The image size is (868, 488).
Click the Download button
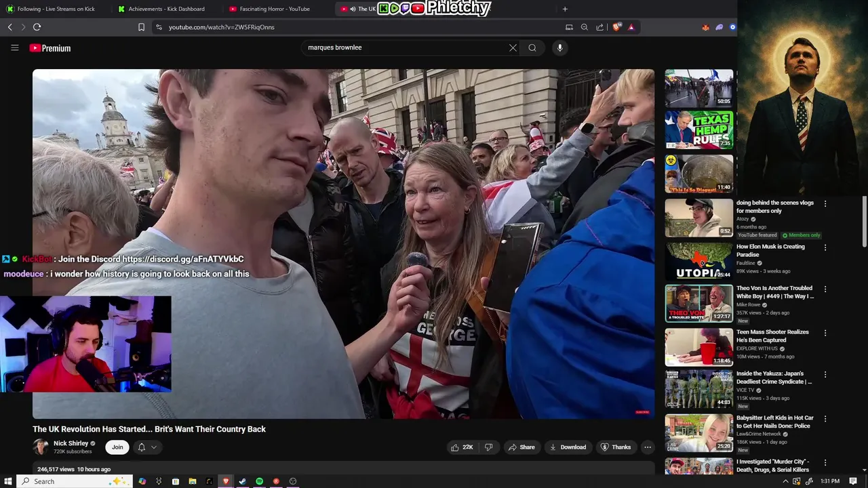[568, 447]
